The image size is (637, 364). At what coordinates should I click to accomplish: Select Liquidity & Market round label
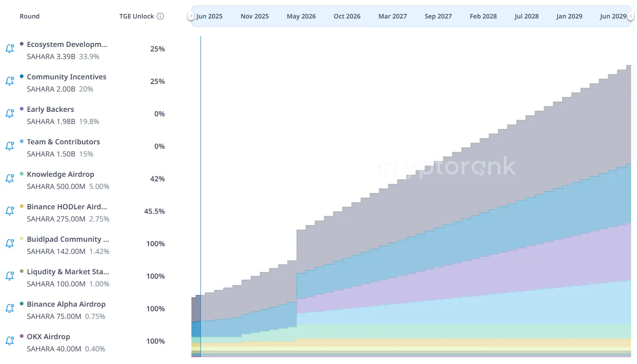click(68, 272)
